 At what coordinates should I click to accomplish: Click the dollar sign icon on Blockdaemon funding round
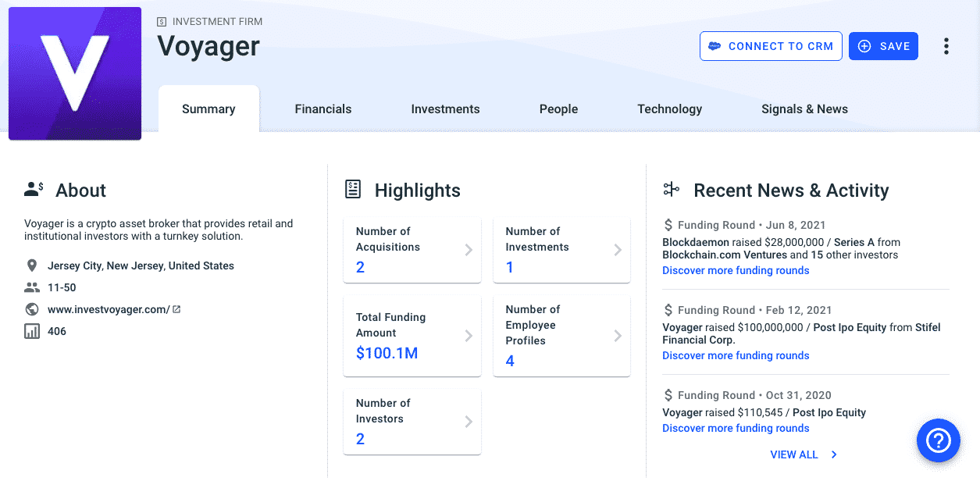[667, 225]
